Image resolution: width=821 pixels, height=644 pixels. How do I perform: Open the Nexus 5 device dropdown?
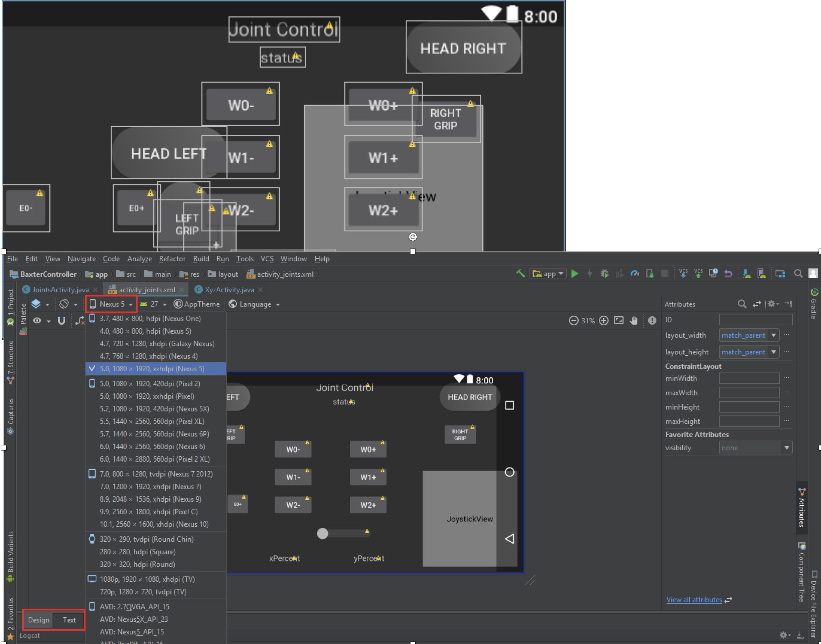tap(111, 304)
